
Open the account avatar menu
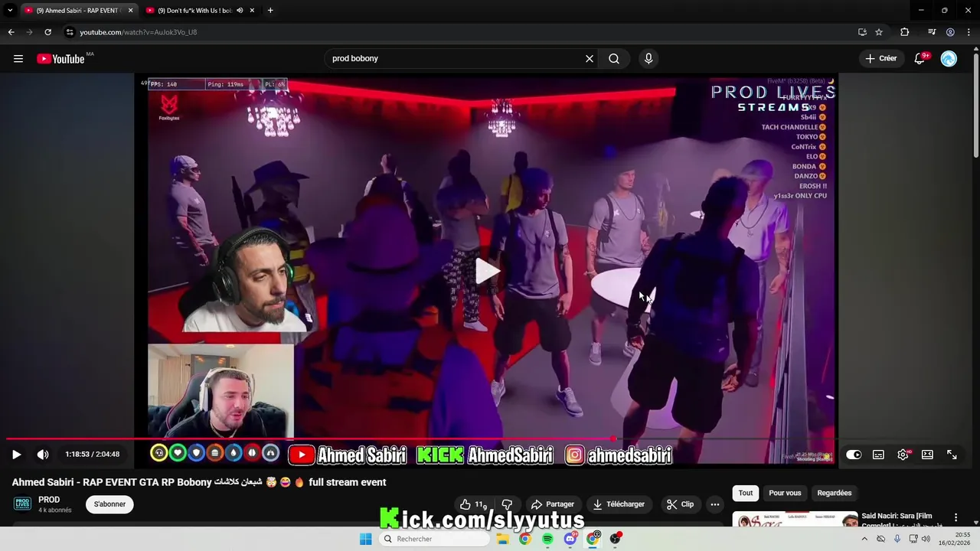click(949, 59)
